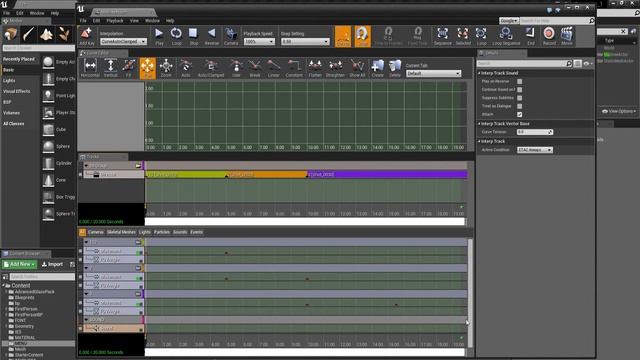640x360 pixels.
Task: Click the Delete curve tab trash icon
Action: pyautogui.click(x=395, y=68)
